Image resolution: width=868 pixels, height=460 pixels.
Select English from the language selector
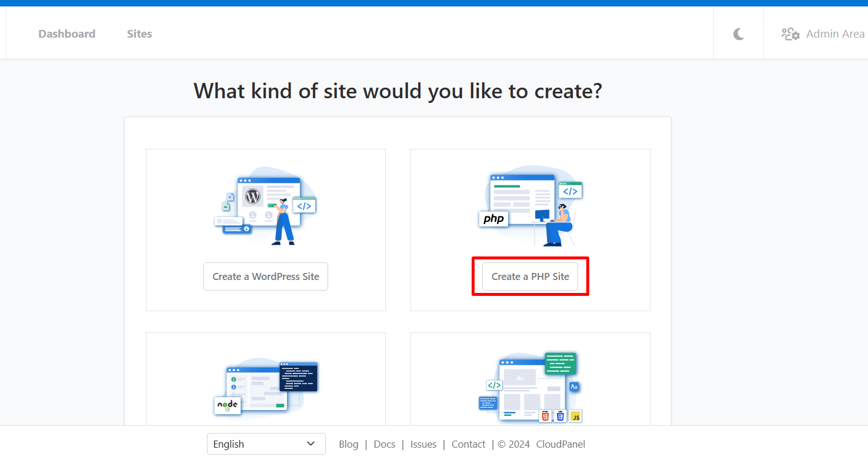266,444
